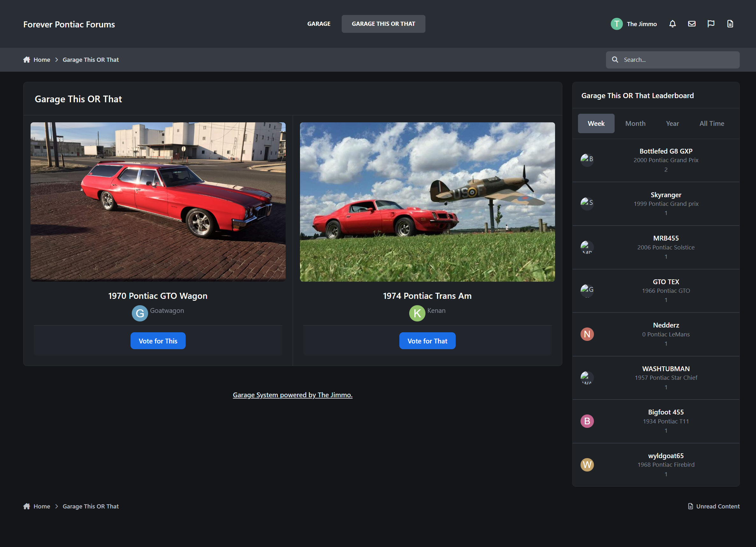Click the home icon in top breadcrumb
The height and width of the screenshot is (547, 756).
pyautogui.click(x=27, y=60)
